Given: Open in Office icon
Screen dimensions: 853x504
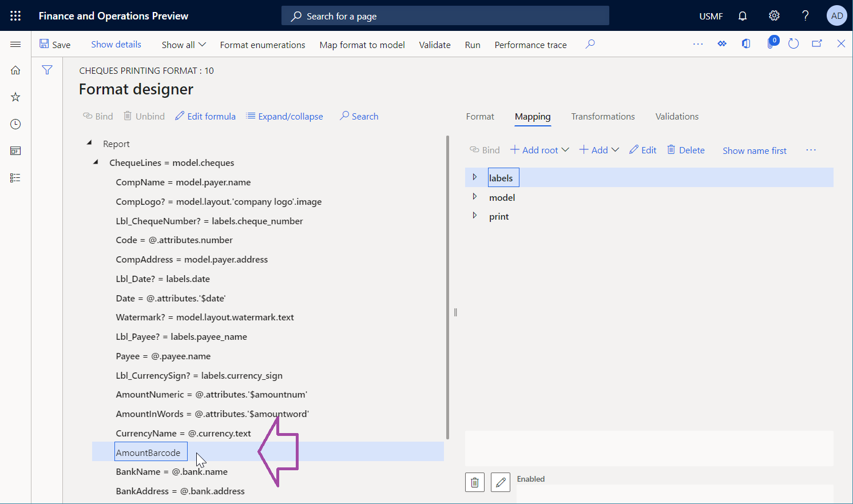Looking at the screenshot, I should coord(746,44).
